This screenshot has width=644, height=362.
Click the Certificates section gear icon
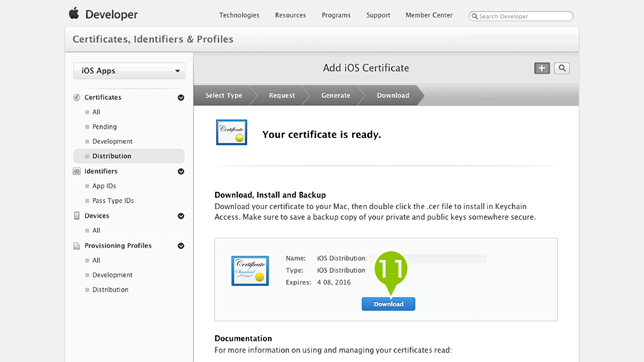coord(76,97)
